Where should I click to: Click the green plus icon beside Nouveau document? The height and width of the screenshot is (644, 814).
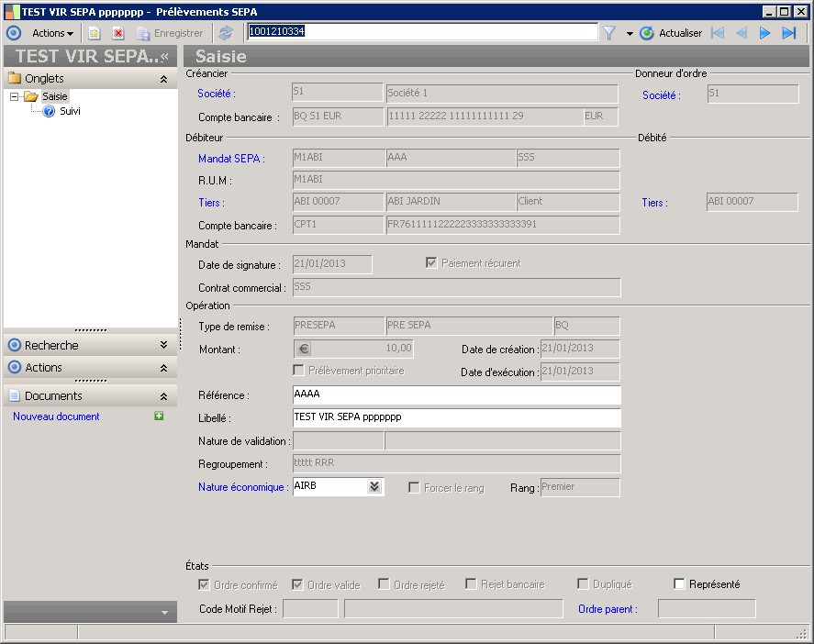tap(159, 416)
